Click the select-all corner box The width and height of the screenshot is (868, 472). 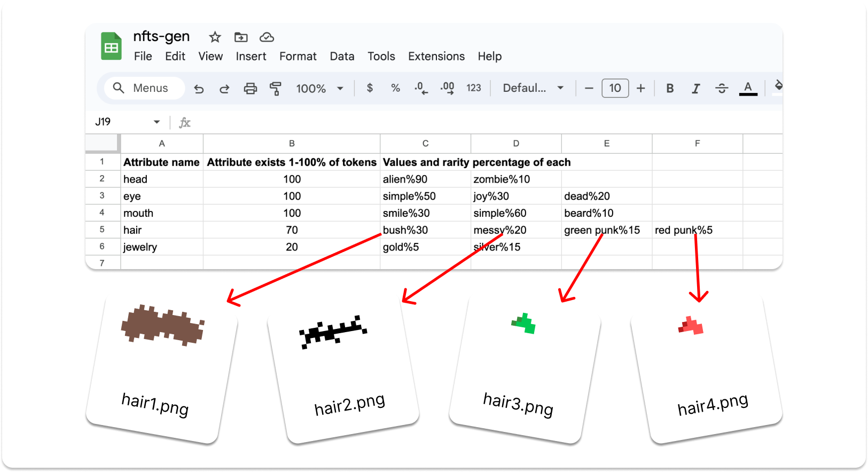click(x=102, y=143)
